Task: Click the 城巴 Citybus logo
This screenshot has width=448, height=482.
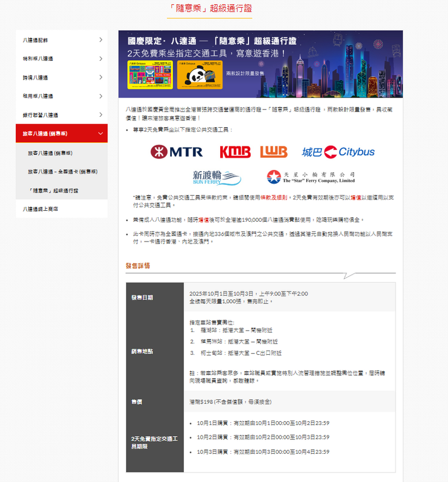Action: (x=338, y=152)
